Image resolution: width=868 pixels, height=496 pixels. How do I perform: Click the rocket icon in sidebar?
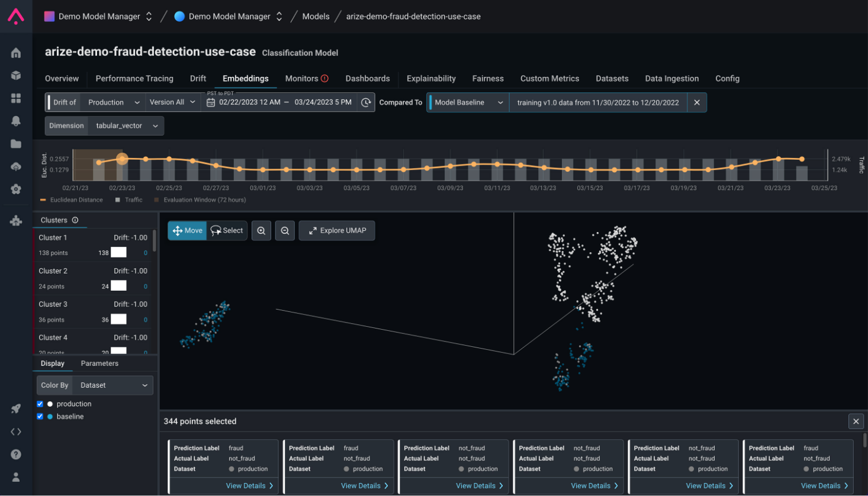16,409
